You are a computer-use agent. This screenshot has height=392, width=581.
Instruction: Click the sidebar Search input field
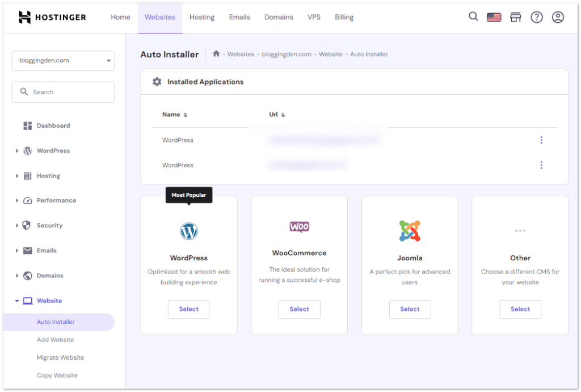63,92
